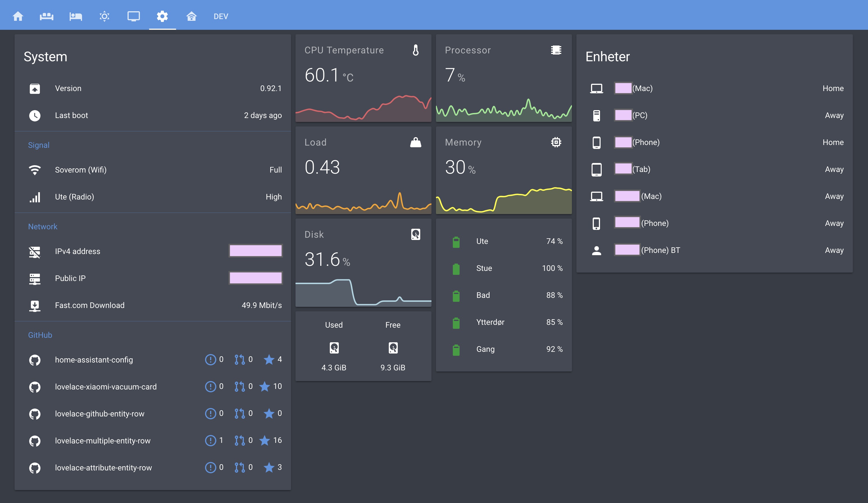Select the TV/monitor tab icon

(133, 16)
